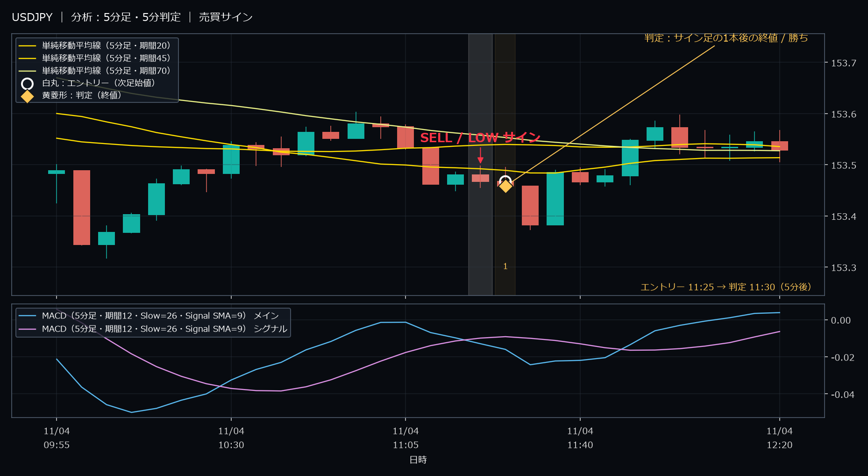The height and width of the screenshot is (476, 868).
Task: Click the 153.5 price axis label
Action: pyautogui.click(x=843, y=165)
